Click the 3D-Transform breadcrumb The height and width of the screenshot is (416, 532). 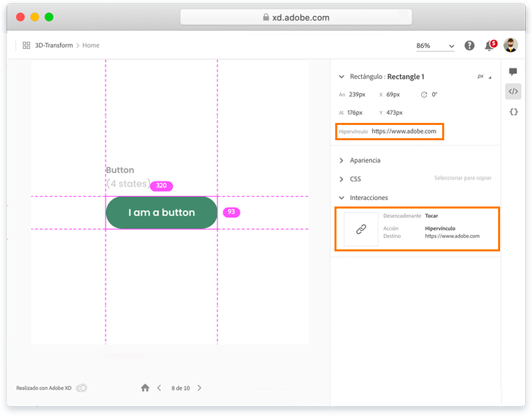53,45
